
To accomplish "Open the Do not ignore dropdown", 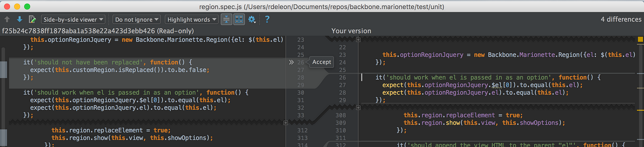I will point(137,19).
